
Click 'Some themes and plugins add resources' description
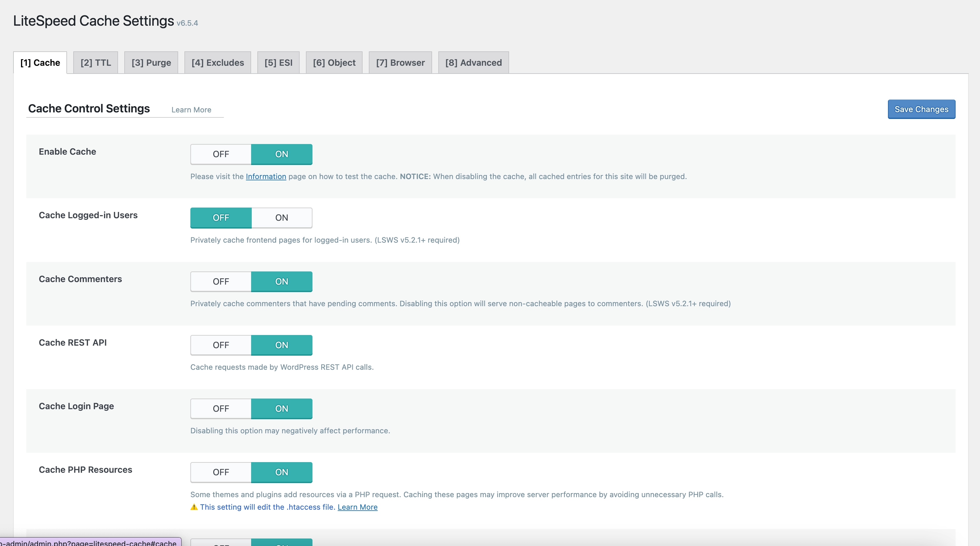(457, 494)
